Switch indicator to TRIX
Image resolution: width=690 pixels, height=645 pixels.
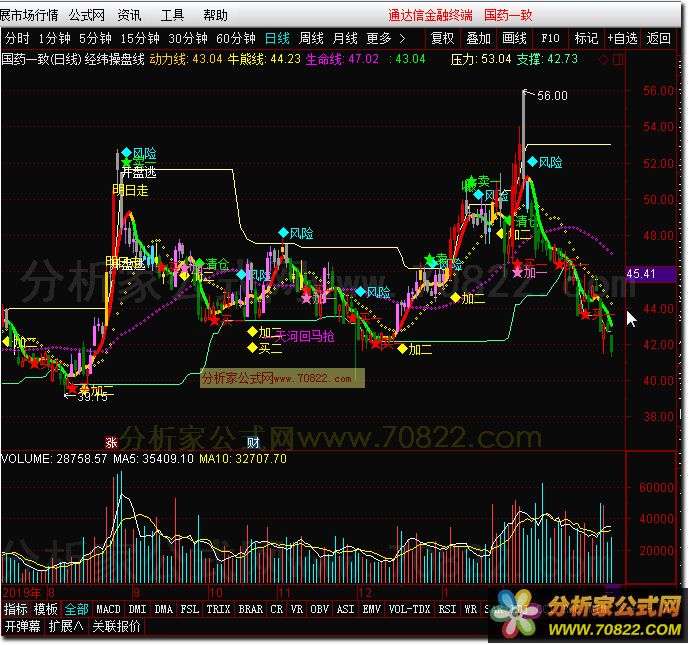pos(219,609)
